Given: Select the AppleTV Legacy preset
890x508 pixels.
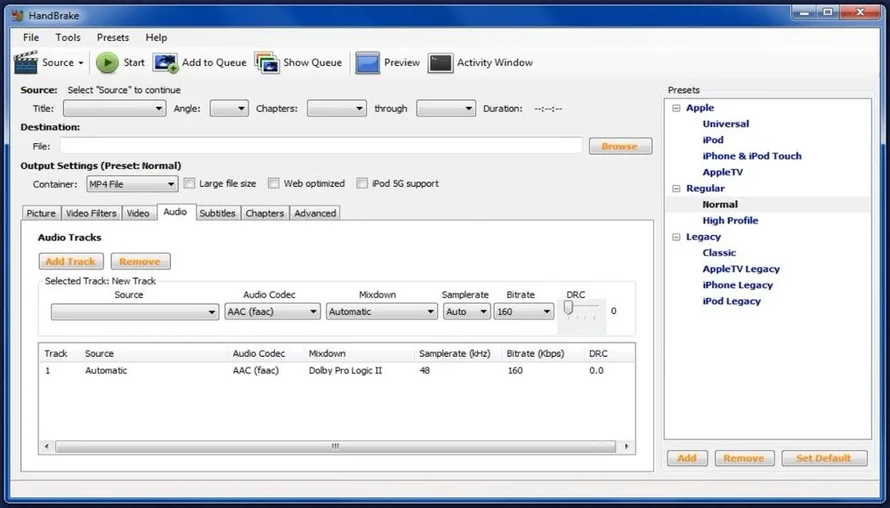Looking at the screenshot, I should (741, 269).
